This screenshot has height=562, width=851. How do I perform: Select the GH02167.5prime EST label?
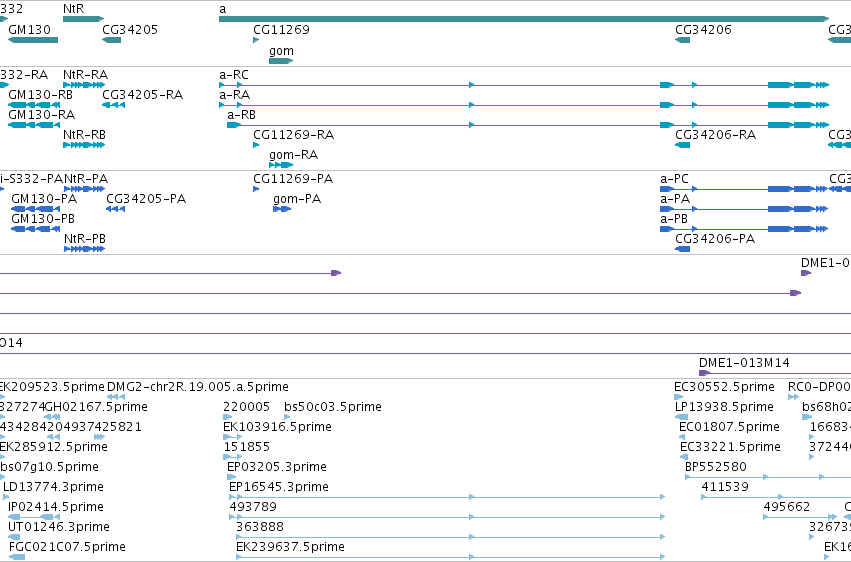96,407
